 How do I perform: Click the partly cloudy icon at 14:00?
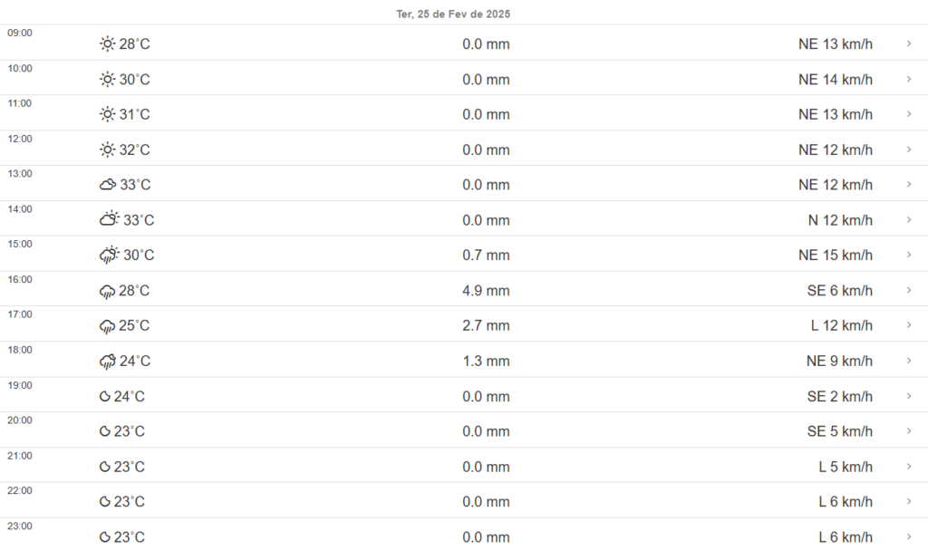coord(110,220)
